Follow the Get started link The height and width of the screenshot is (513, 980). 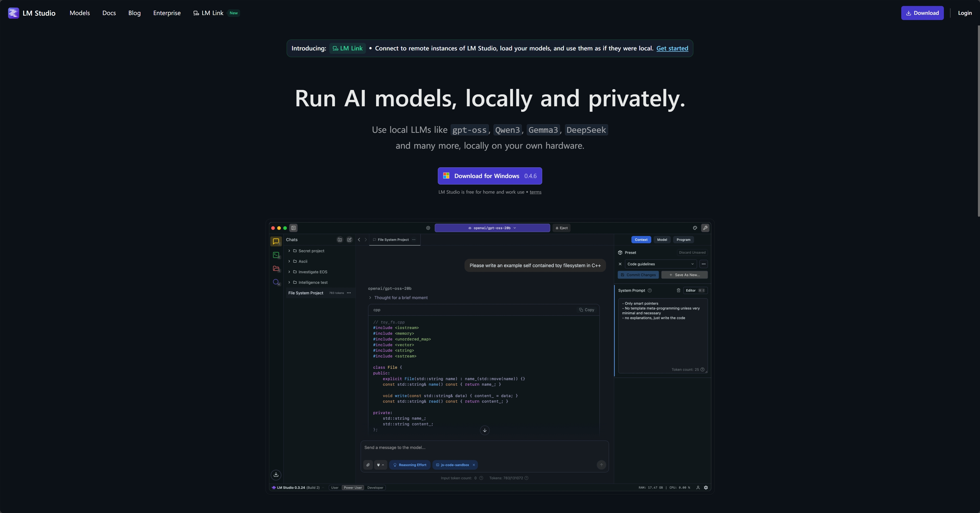(x=672, y=48)
